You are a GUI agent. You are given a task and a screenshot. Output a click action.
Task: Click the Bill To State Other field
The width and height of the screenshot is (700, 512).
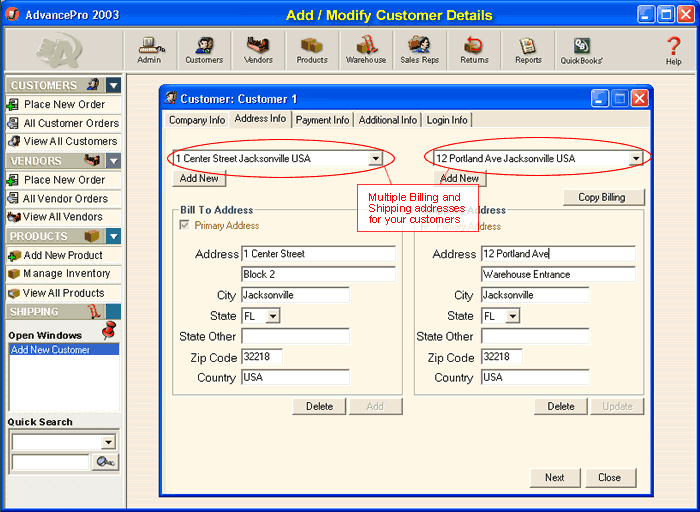tap(296, 336)
